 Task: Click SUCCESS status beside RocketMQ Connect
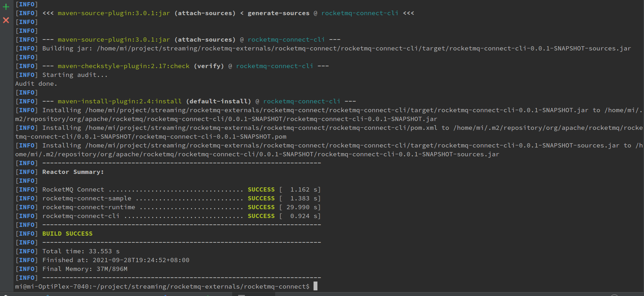(261, 189)
